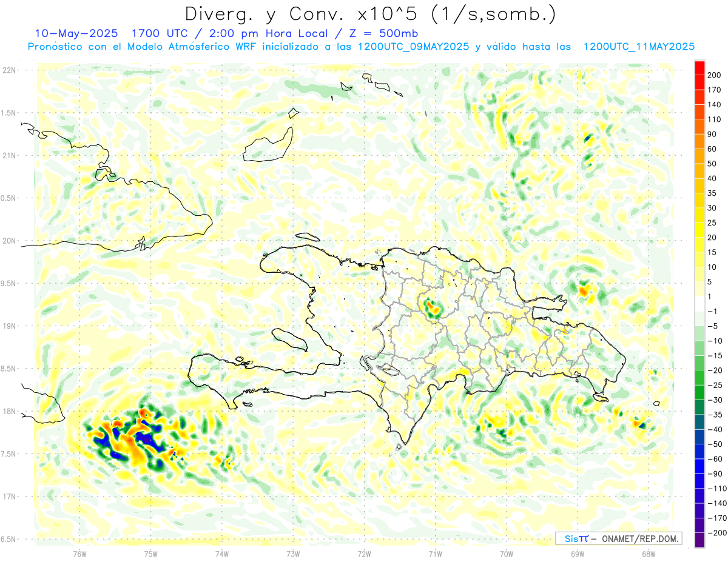Click the color scale label '-200'

[x=718, y=533]
